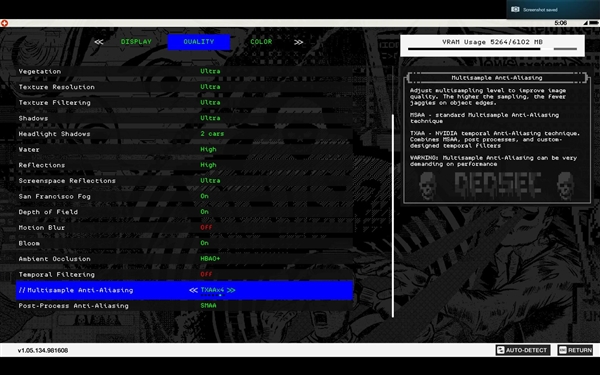
Task: Change Texture Resolution value Ultra
Action: point(210,87)
